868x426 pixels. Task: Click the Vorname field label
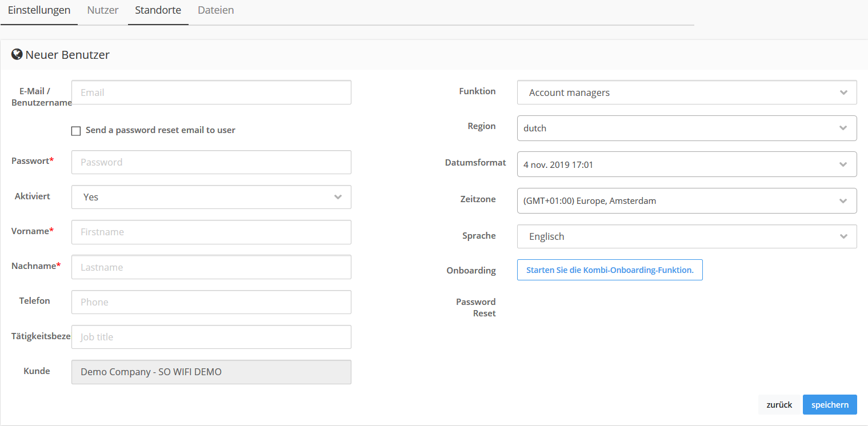pos(33,231)
